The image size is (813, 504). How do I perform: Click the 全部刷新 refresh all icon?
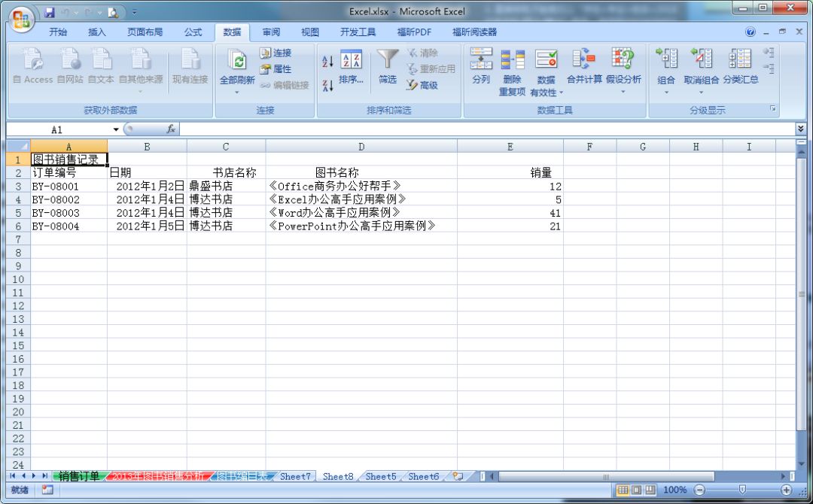(x=237, y=61)
